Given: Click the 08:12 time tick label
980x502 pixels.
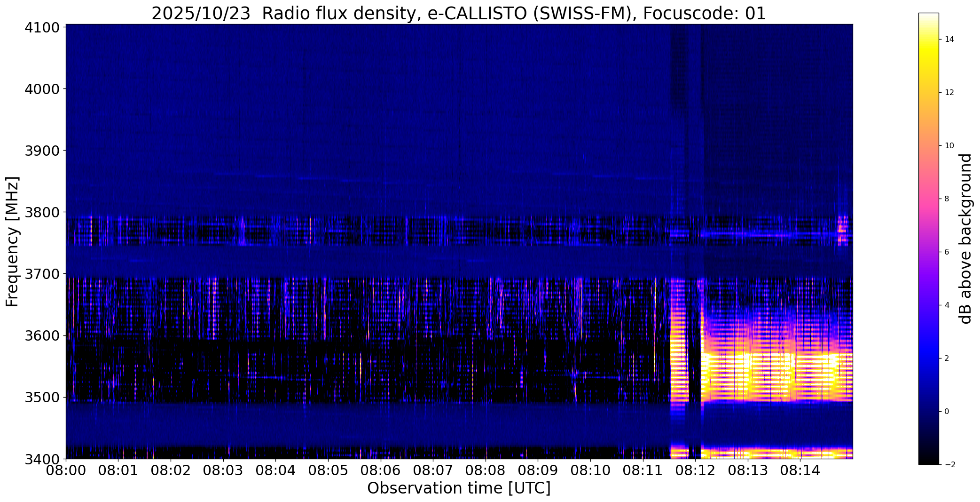Looking at the screenshot, I should point(695,470).
